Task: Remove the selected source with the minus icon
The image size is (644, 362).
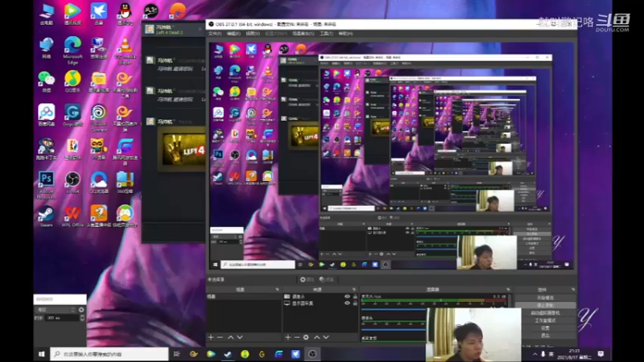Action: point(297,337)
